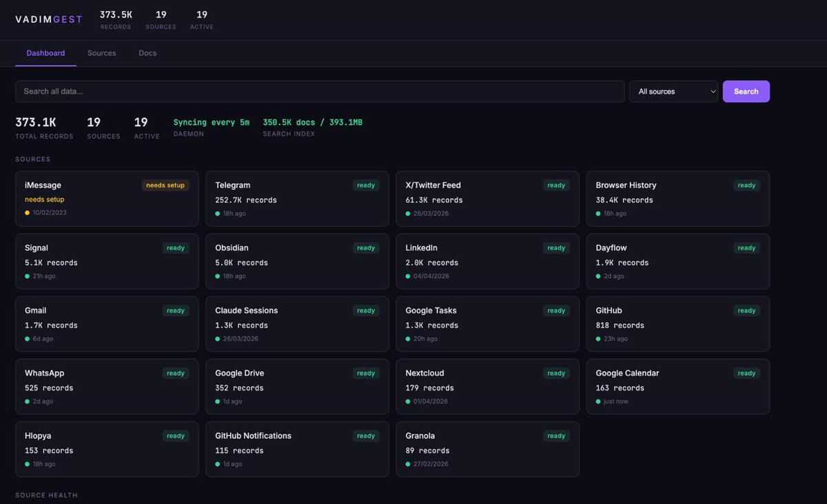Open the Telegram source card
This screenshot has height=504, width=827.
pos(297,199)
